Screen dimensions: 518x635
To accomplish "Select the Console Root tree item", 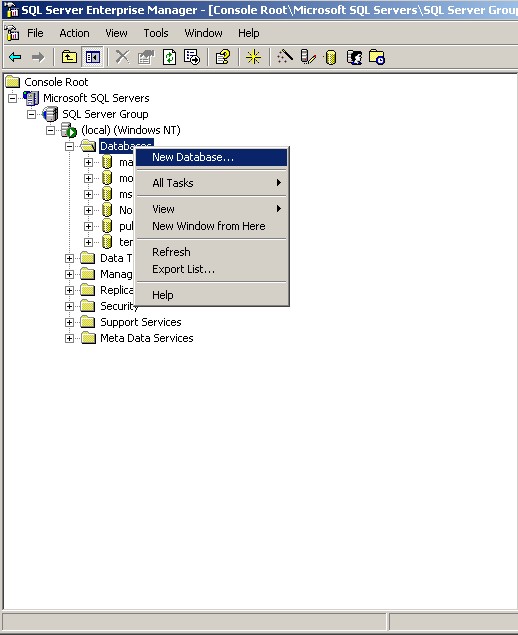I will (x=56, y=82).
